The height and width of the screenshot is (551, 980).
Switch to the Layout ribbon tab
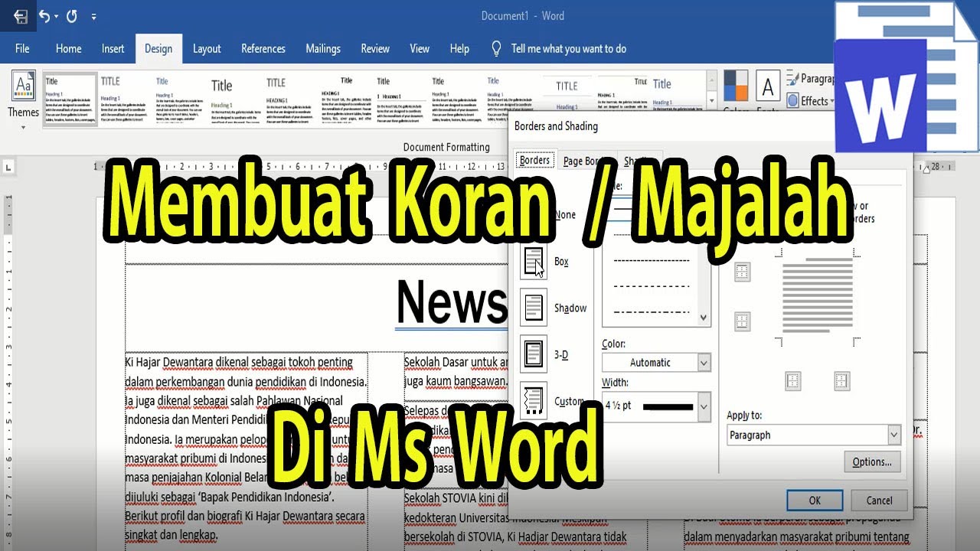[207, 48]
